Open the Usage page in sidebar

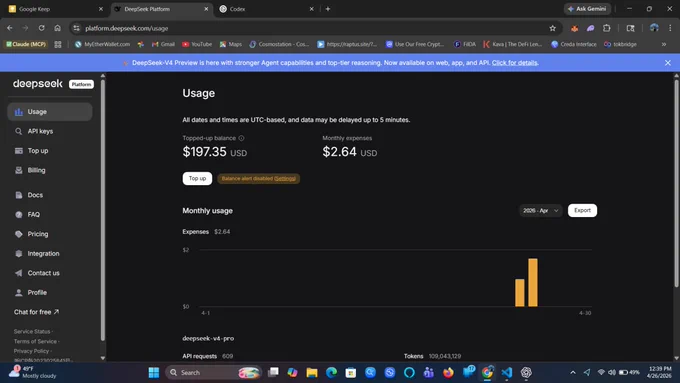49,112
